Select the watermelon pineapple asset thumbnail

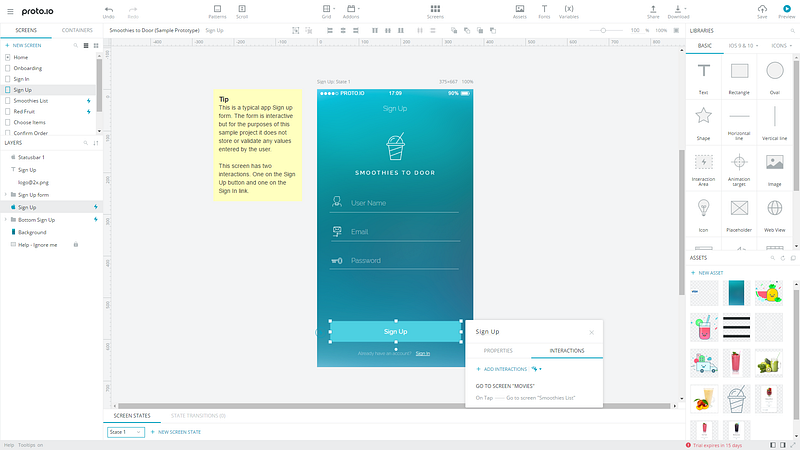point(769,293)
